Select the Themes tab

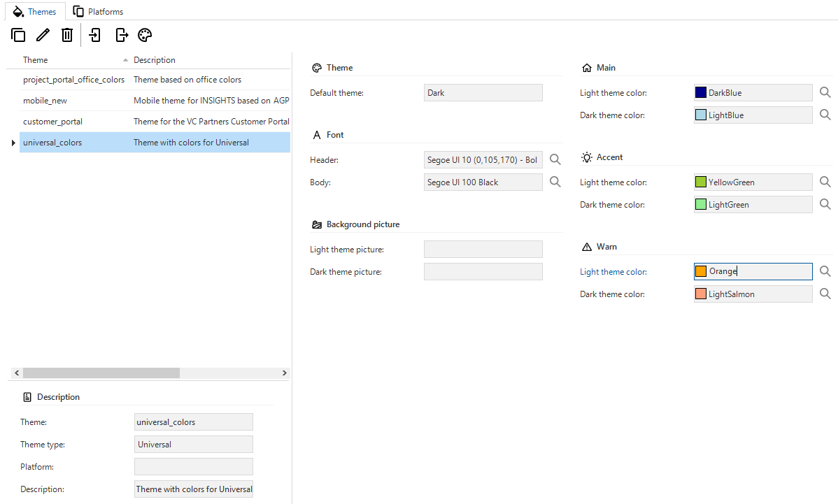[34, 12]
